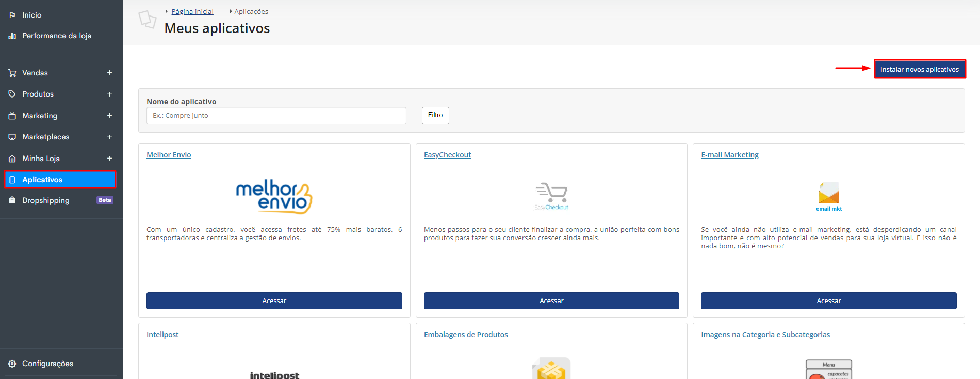Select Aplicativos in the sidebar
Viewport: 980px width, 379px height.
[60, 180]
